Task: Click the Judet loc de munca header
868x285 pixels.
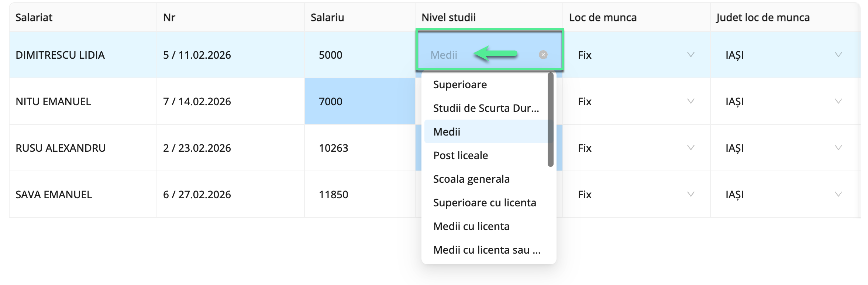Action: (784, 17)
